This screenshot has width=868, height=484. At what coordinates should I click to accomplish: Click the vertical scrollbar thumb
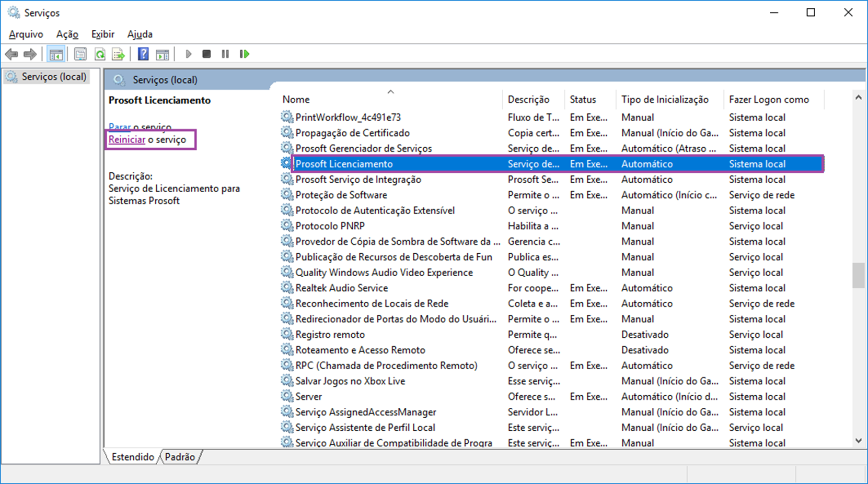(x=858, y=275)
